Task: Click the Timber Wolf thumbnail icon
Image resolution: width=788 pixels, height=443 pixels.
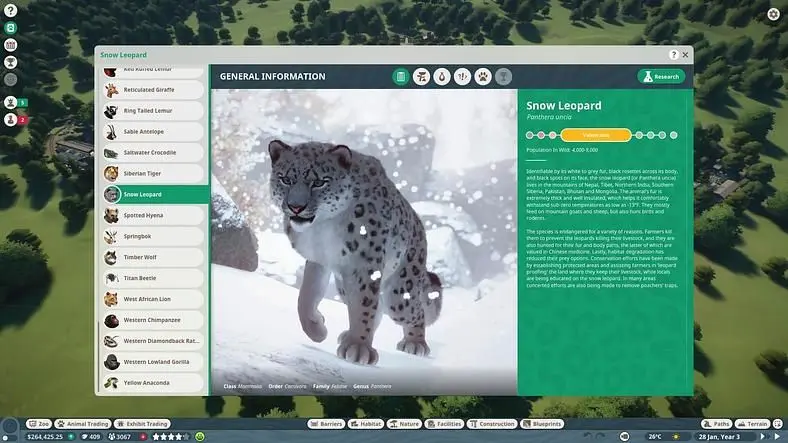Action: [x=111, y=258]
